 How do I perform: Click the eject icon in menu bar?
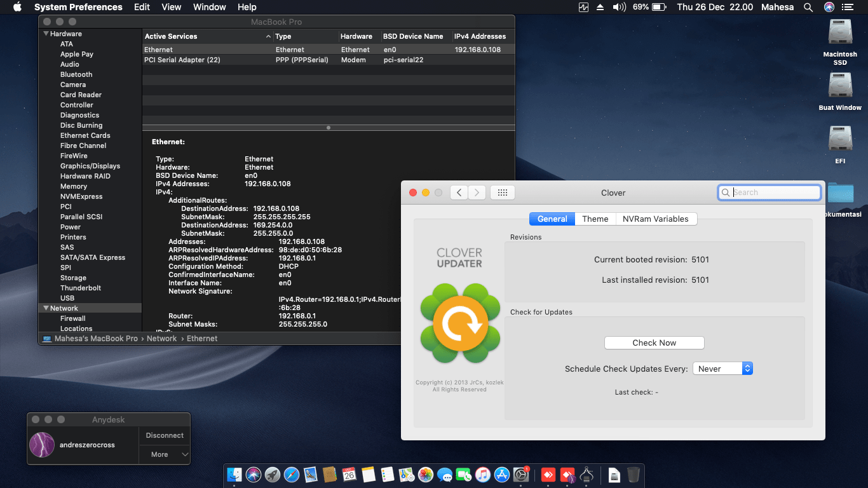pyautogui.click(x=600, y=7)
